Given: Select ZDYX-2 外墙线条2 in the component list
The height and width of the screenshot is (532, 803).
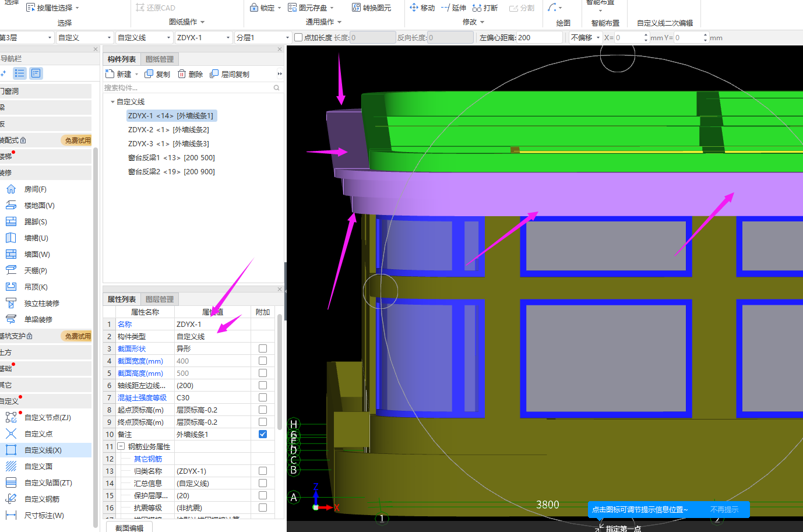Looking at the screenshot, I should click(168, 129).
